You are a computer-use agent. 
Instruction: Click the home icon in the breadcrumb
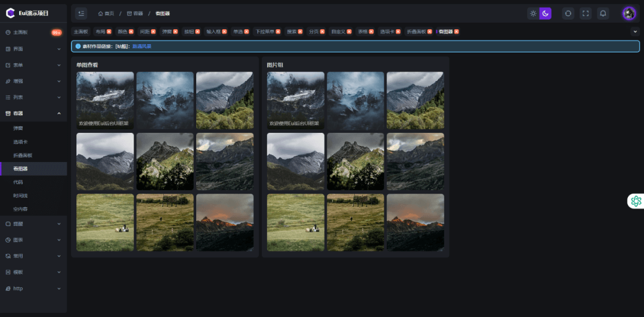(100, 14)
